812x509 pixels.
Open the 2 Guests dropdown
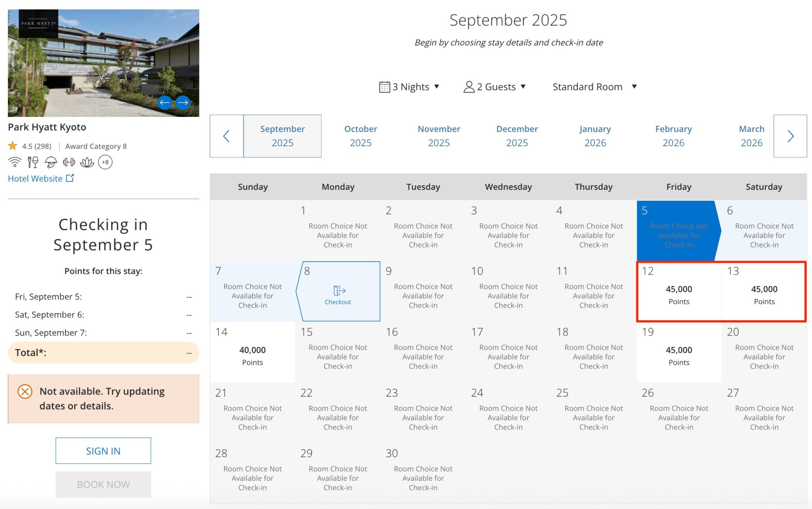point(494,87)
